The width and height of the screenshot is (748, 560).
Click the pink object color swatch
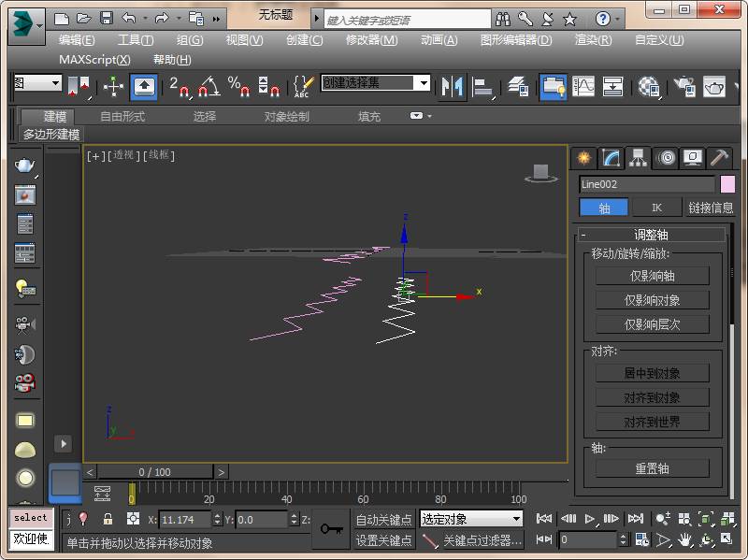tap(726, 184)
